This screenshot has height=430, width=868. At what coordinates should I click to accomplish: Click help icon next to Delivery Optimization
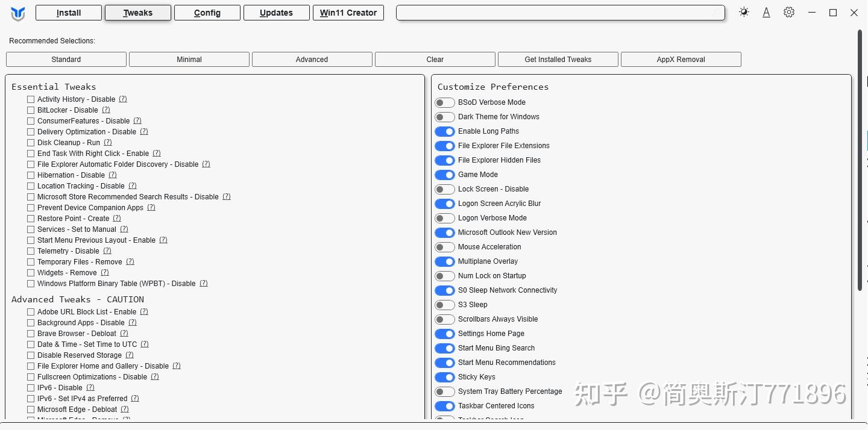pos(144,132)
